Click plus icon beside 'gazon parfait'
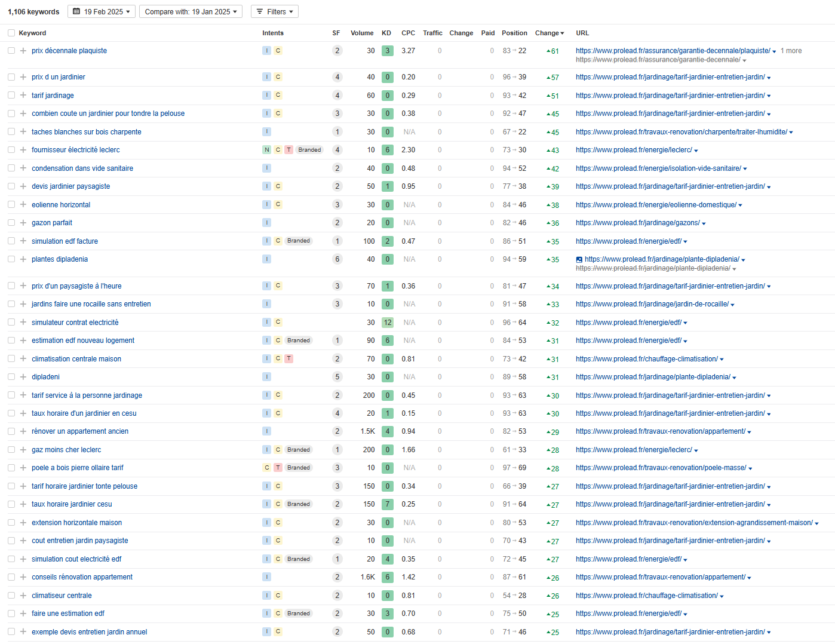Viewport: 835px width, 644px height. (23, 223)
